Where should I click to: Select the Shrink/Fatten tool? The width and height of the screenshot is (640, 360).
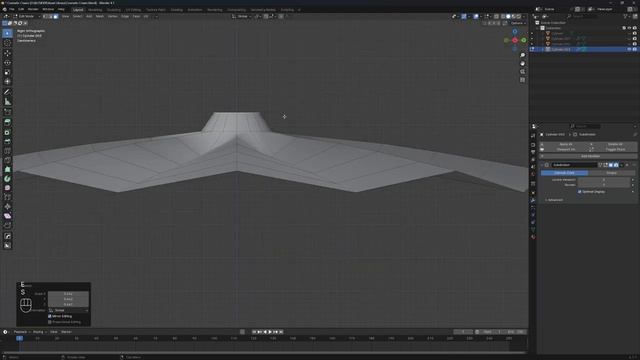click(7, 207)
